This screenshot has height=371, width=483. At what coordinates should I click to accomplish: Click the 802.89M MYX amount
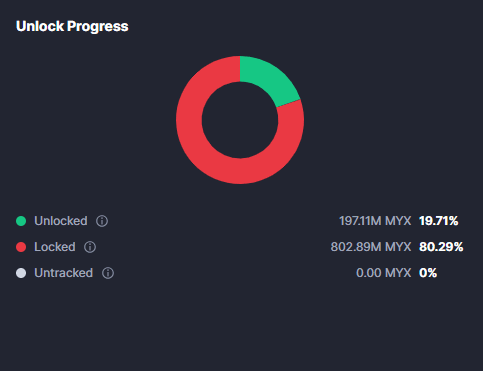pyautogui.click(x=371, y=247)
